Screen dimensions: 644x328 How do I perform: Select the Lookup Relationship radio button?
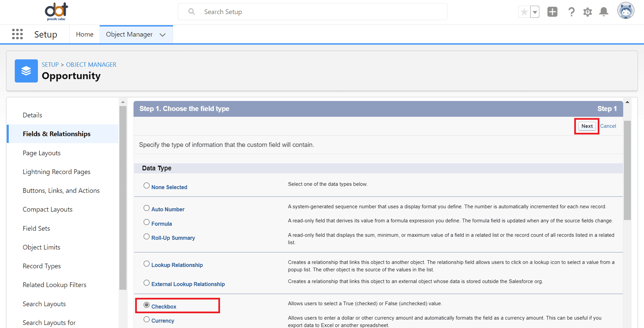(x=147, y=264)
